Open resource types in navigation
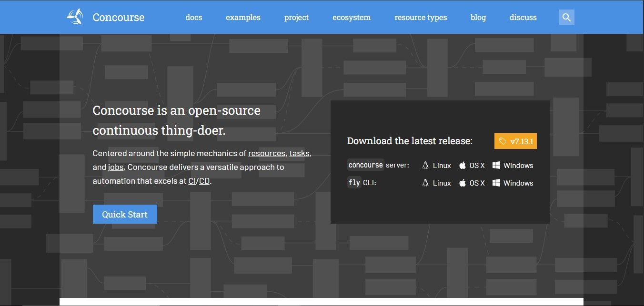This screenshot has height=306, width=644. coord(421,17)
